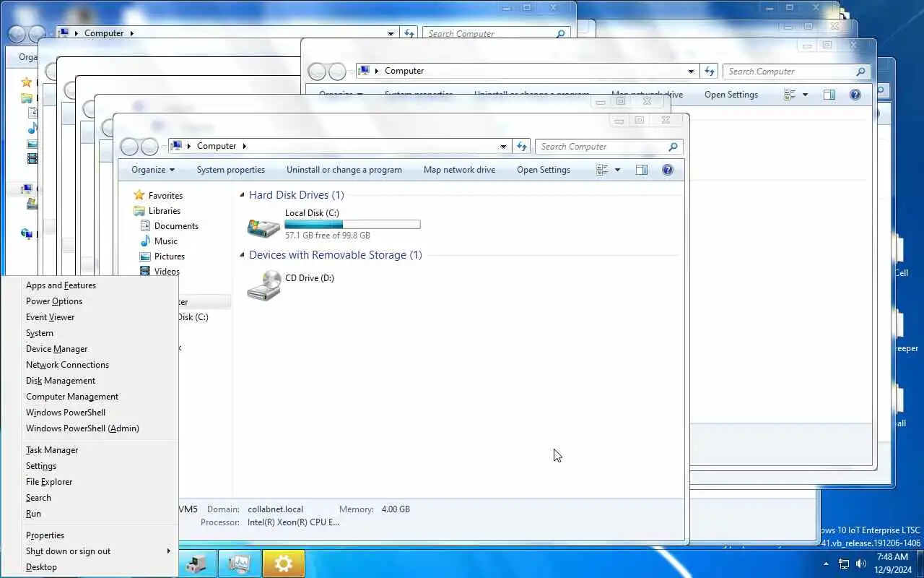Select System in the context menu
Image resolution: width=924 pixels, height=578 pixels.
[90, 333]
